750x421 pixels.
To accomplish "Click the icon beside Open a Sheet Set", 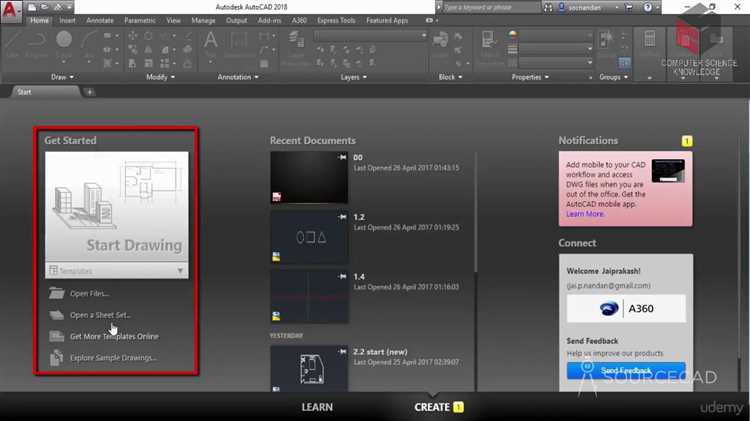I will pyautogui.click(x=56, y=315).
